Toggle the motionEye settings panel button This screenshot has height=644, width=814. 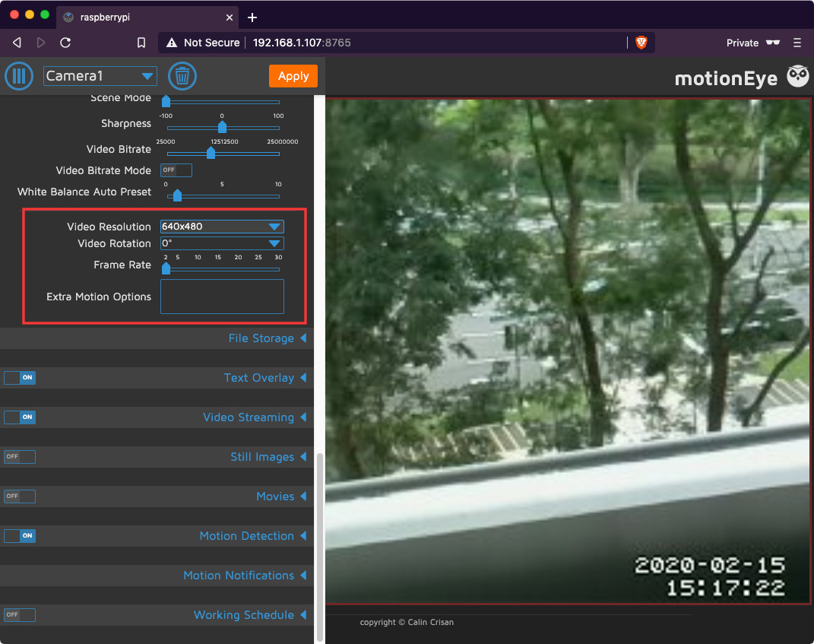tap(19, 76)
